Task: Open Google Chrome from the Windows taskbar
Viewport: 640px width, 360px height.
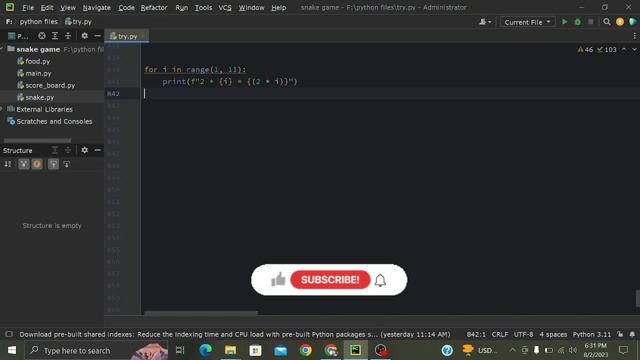Action: (305, 350)
